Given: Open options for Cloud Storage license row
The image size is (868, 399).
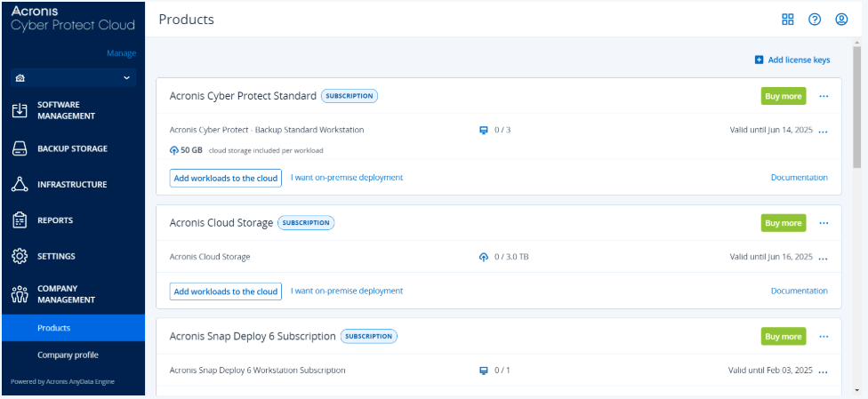Looking at the screenshot, I should pyautogui.click(x=823, y=259).
